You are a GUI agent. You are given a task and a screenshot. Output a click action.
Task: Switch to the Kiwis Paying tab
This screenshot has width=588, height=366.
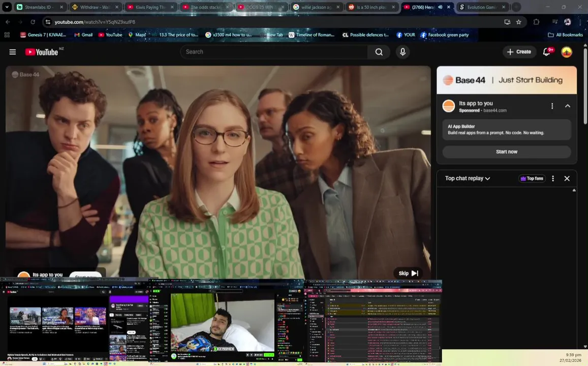pos(150,7)
